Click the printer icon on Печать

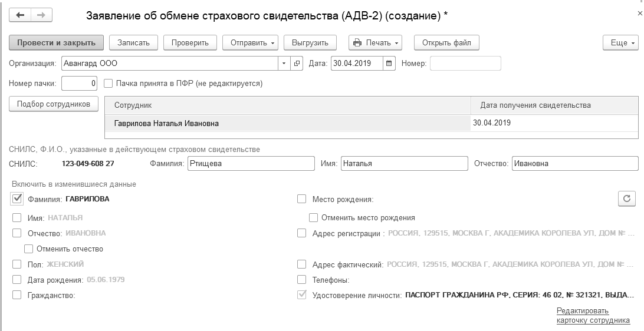(x=357, y=43)
